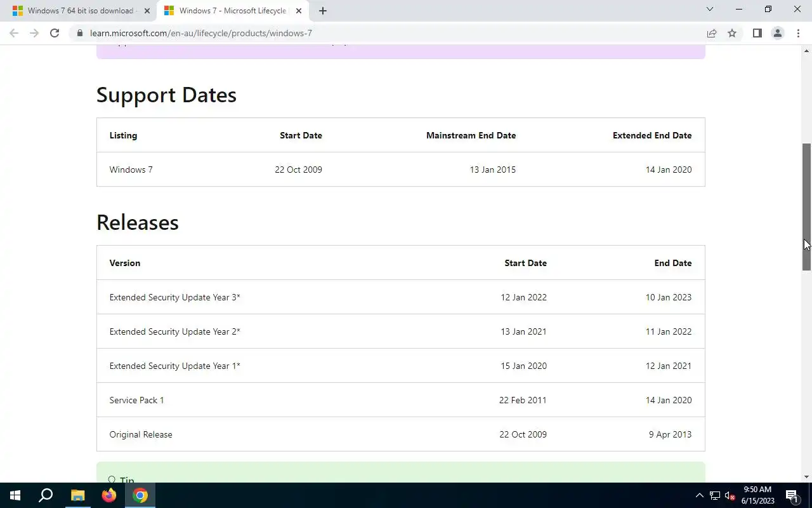
Task: Click the 13 Jan 2015 mainstream end date
Action: point(492,170)
